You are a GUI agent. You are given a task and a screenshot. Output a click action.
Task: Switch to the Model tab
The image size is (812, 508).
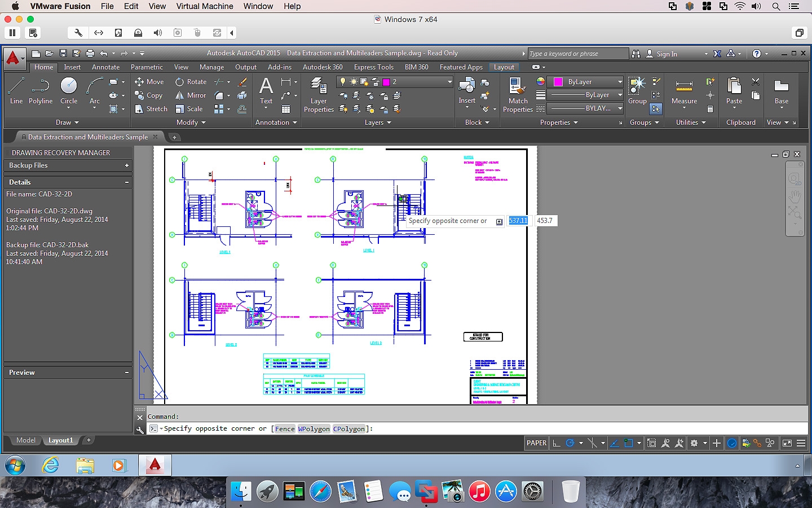tap(26, 440)
